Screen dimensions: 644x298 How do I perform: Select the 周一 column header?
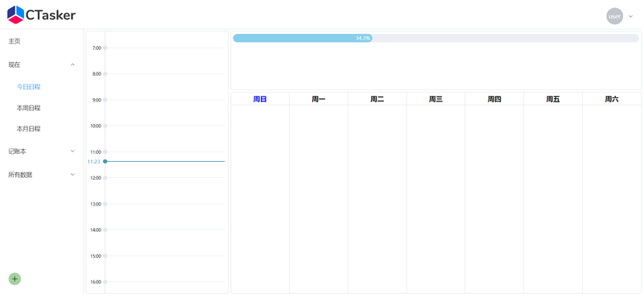click(318, 99)
